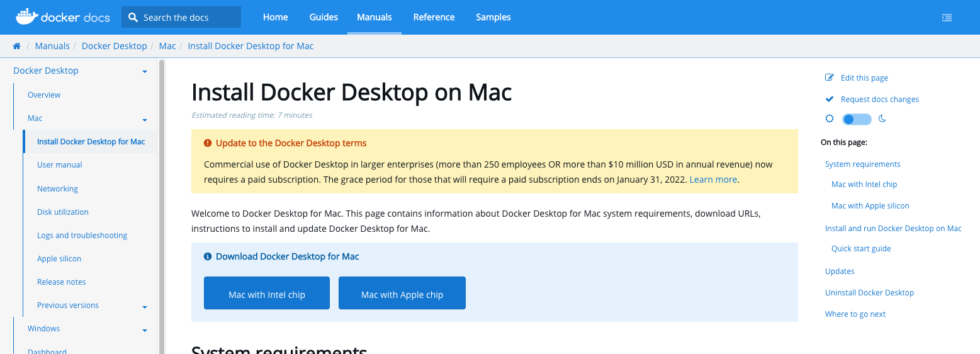980x354 pixels.
Task: Click the Edit this page link
Action: pyautogui.click(x=864, y=78)
